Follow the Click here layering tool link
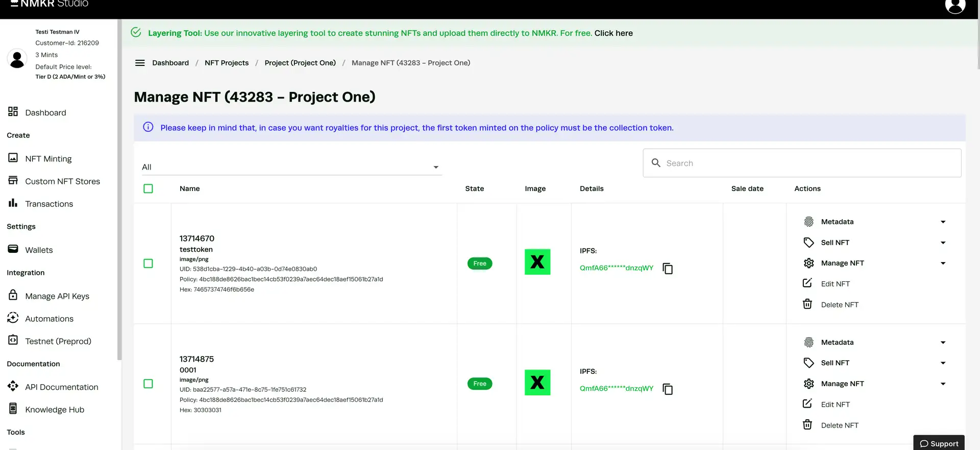This screenshot has height=450, width=980. point(613,33)
